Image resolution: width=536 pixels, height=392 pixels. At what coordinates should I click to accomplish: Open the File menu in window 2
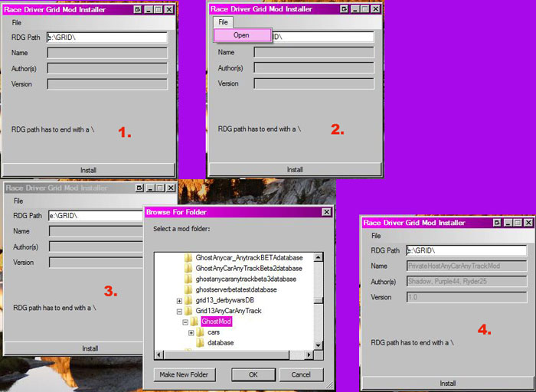[x=223, y=22]
